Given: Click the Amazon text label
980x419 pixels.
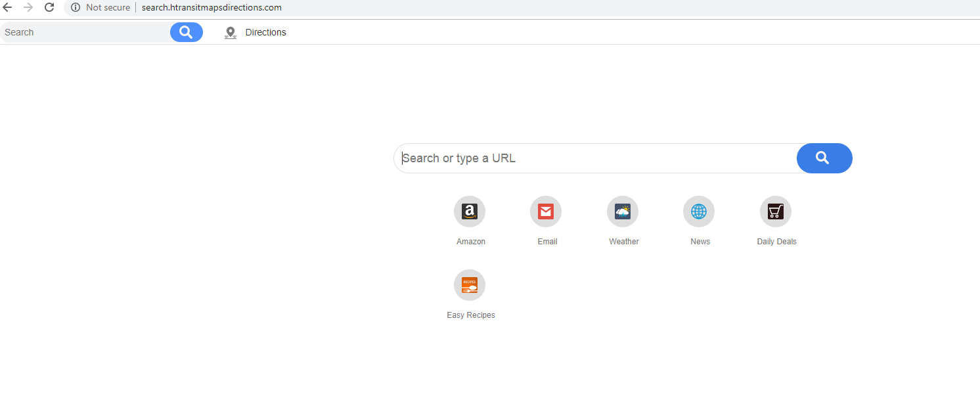Looking at the screenshot, I should point(471,242).
